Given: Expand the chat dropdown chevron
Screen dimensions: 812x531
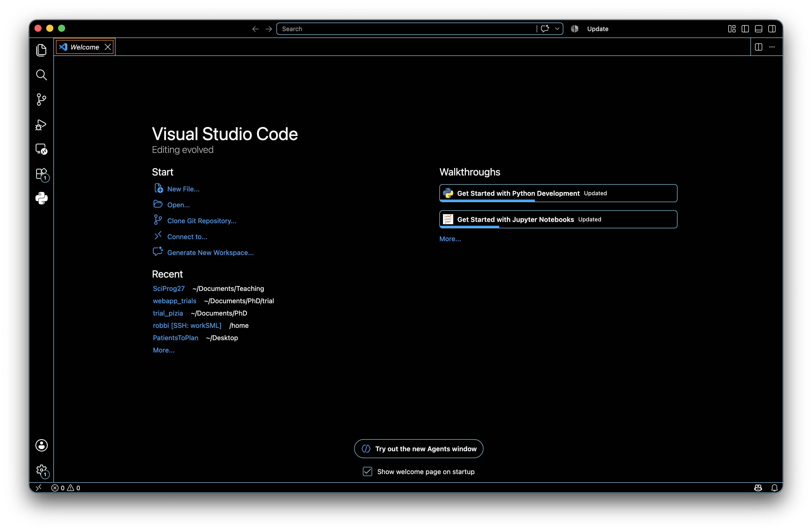Looking at the screenshot, I should [x=557, y=29].
